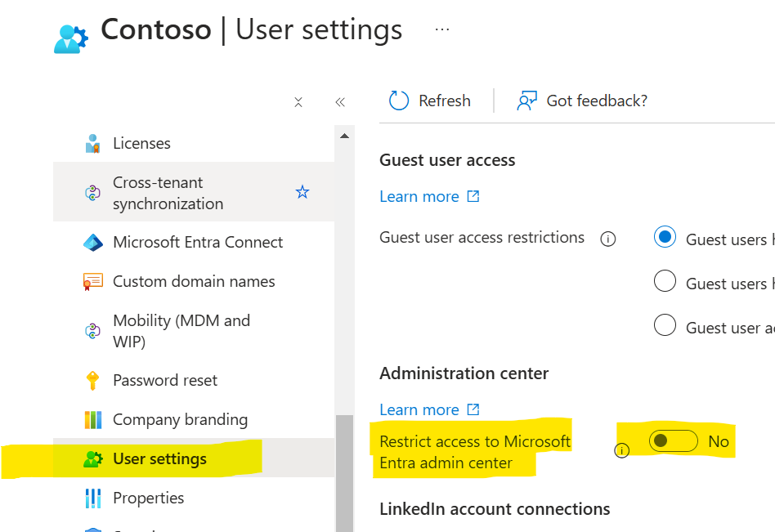Click the Administration center heading

tap(464, 373)
